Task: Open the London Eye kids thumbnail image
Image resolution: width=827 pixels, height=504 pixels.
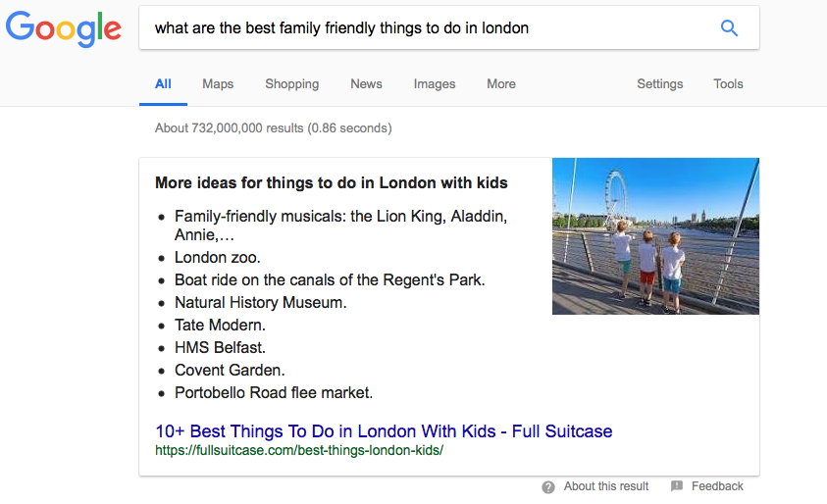Action: click(x=655, y=236)
